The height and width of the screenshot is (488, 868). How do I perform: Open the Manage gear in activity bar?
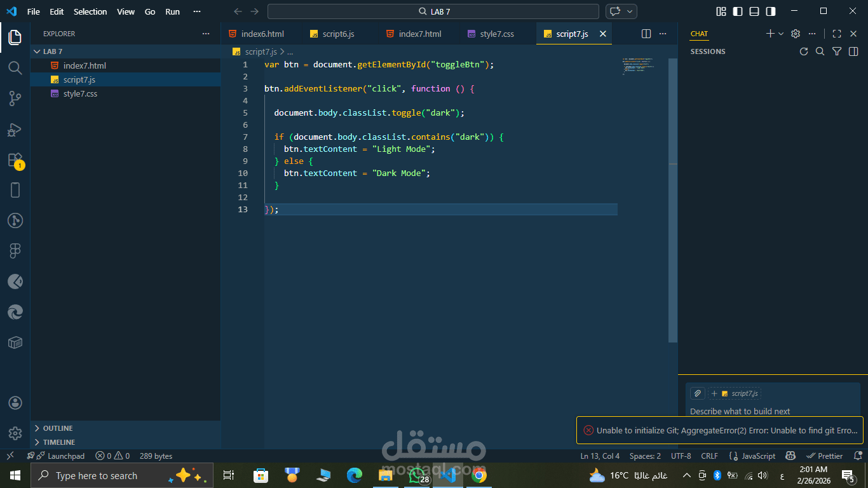coord(15,433)
